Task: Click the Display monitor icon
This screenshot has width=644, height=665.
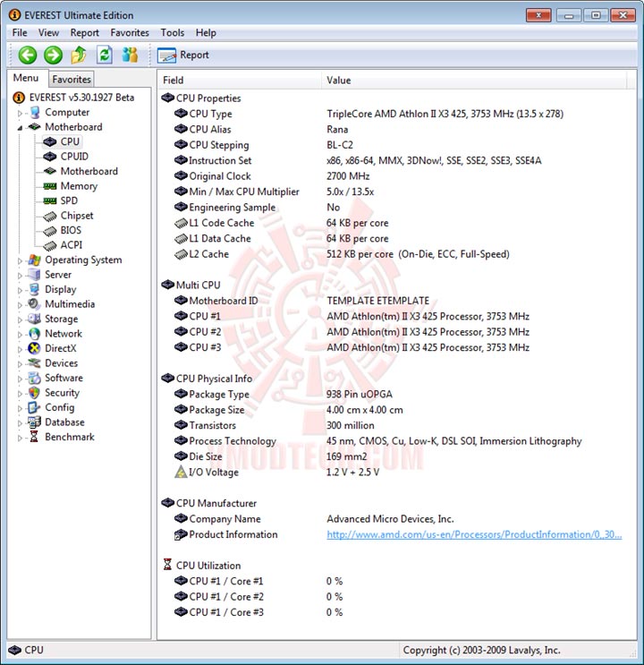Action: click(x=34, y=290)
